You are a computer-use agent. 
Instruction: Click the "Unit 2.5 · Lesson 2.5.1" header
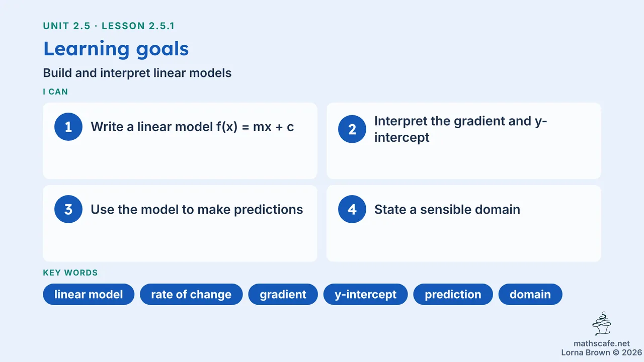click(109, 26)
